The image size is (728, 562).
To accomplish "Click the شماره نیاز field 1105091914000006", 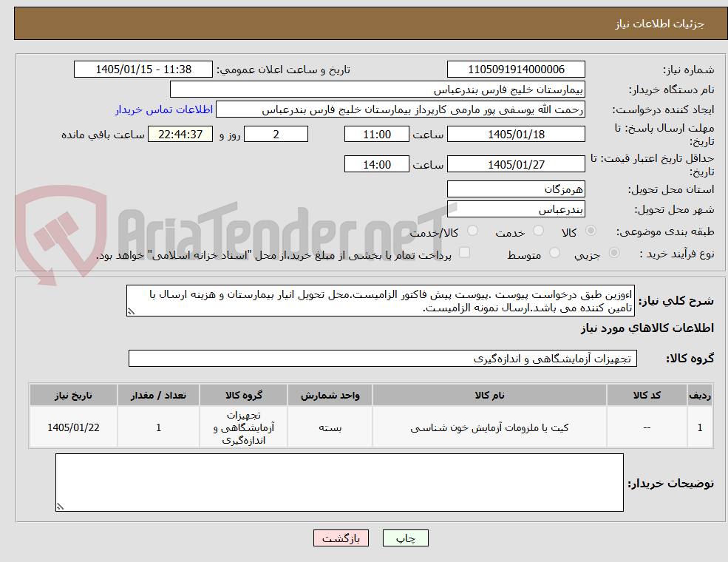I will [x=516, y=70].
